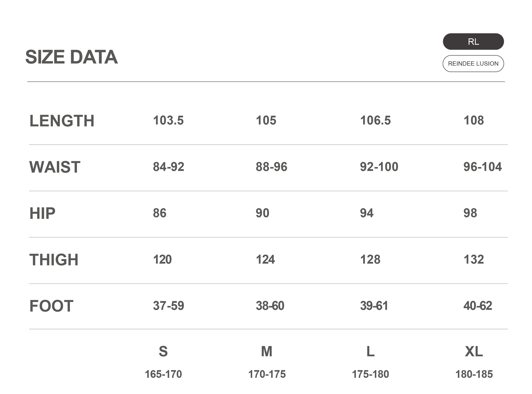
Task: Click the LENGTH row label
Action: point(62,121)
